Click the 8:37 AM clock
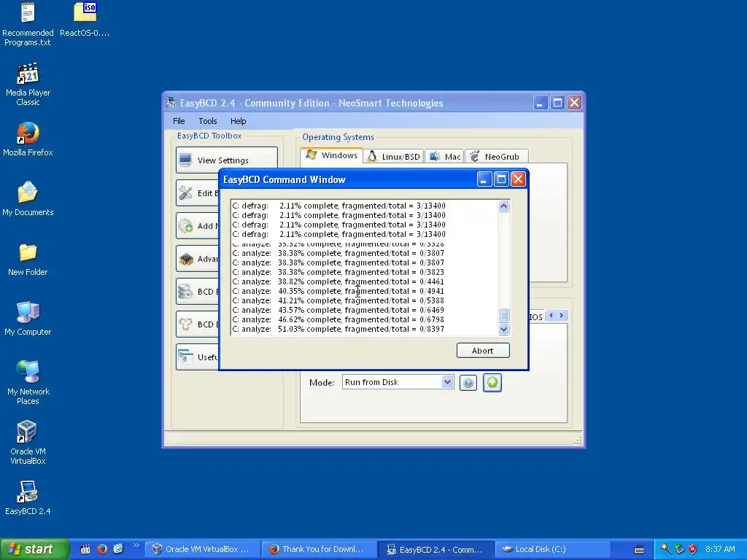Screen dimensions: 747x560 click(720, 549)
